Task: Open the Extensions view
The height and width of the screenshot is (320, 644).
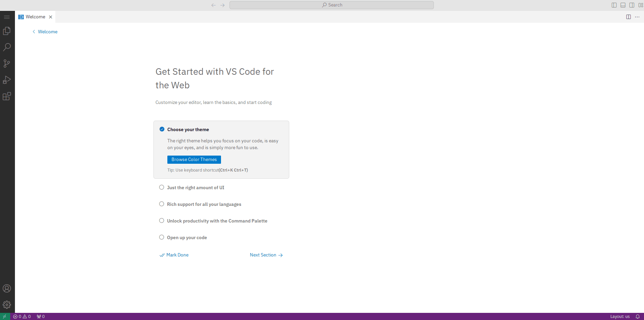Action: coord(7,96)
